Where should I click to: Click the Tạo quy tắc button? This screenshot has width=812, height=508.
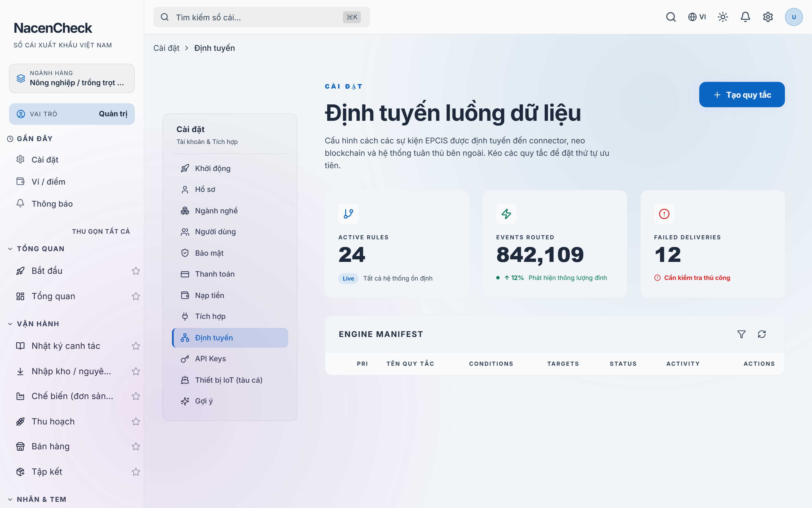[x=742, y=95]
